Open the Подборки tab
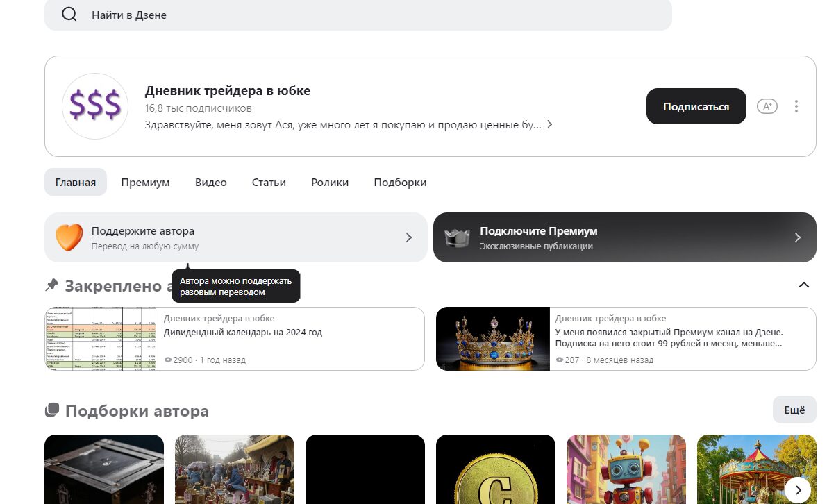Viewport: 836px width, 504px height. coord(400,182)
